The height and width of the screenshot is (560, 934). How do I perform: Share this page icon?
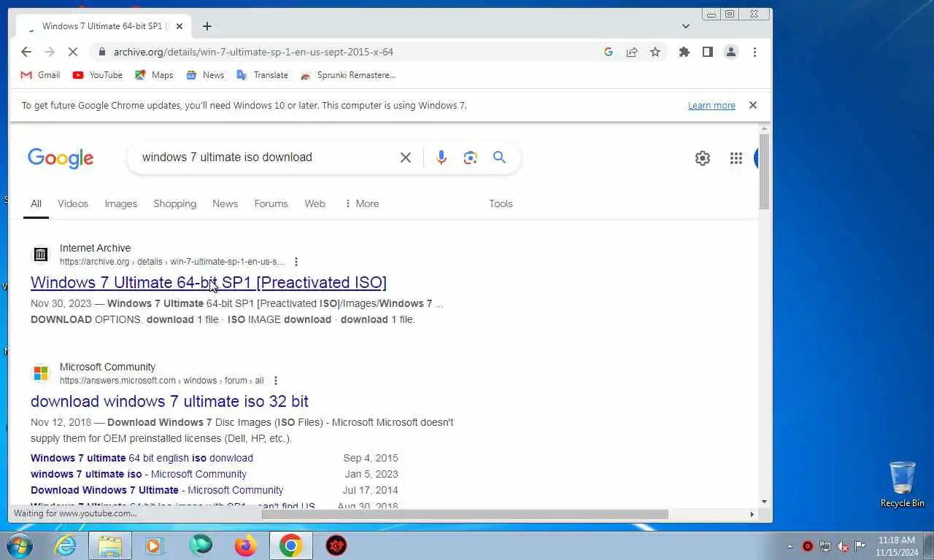(632, 52)
